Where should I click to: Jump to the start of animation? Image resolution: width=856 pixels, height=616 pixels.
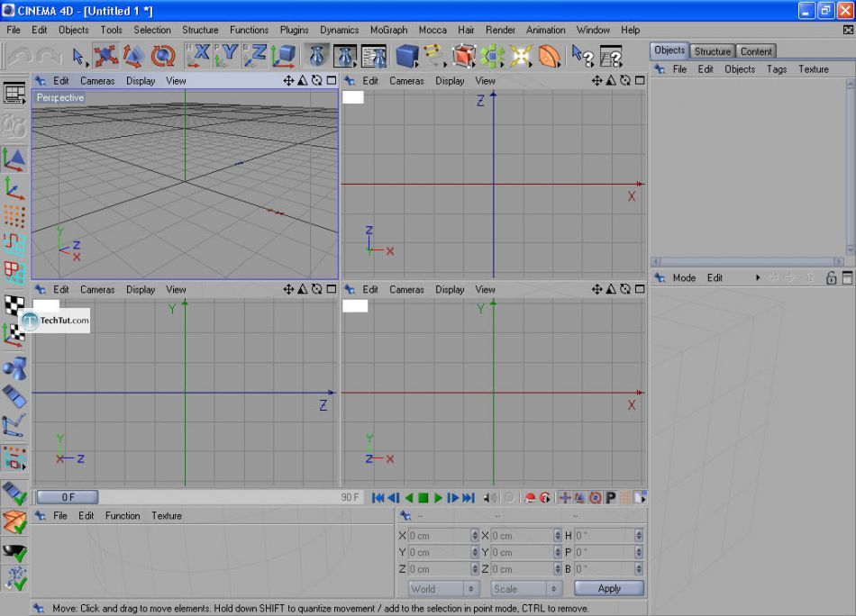(378, 498)
